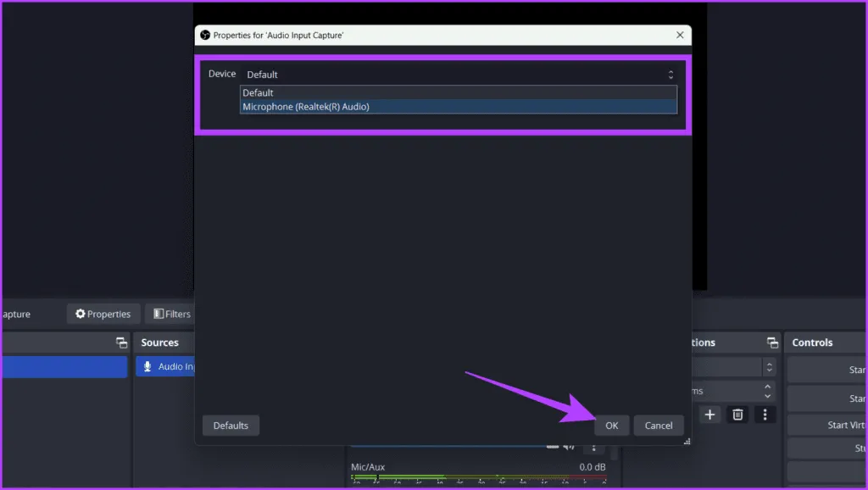The image size is (868, 490).
Task: Click OK to confirm audio properties
Action: tap(611, 426)
